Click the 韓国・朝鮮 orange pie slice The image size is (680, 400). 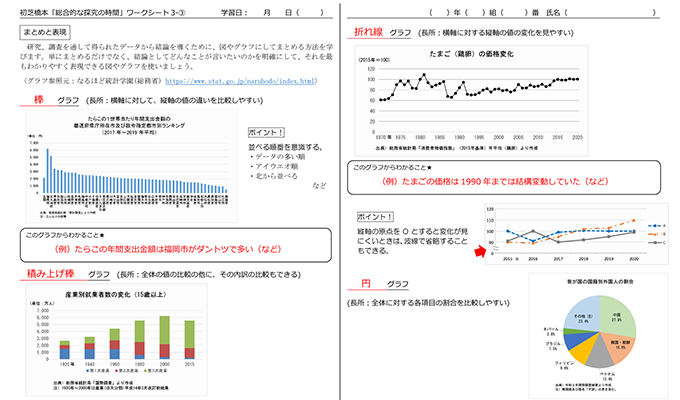619,345
